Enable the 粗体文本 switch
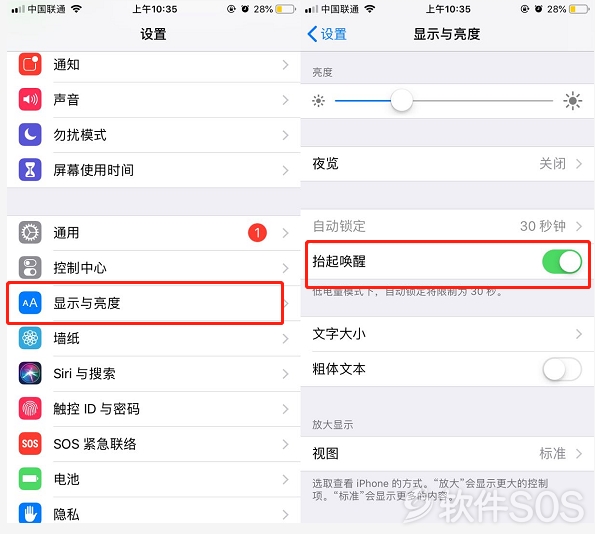The image size is (595, 534). pyautogui.click(x=562, y=369)
